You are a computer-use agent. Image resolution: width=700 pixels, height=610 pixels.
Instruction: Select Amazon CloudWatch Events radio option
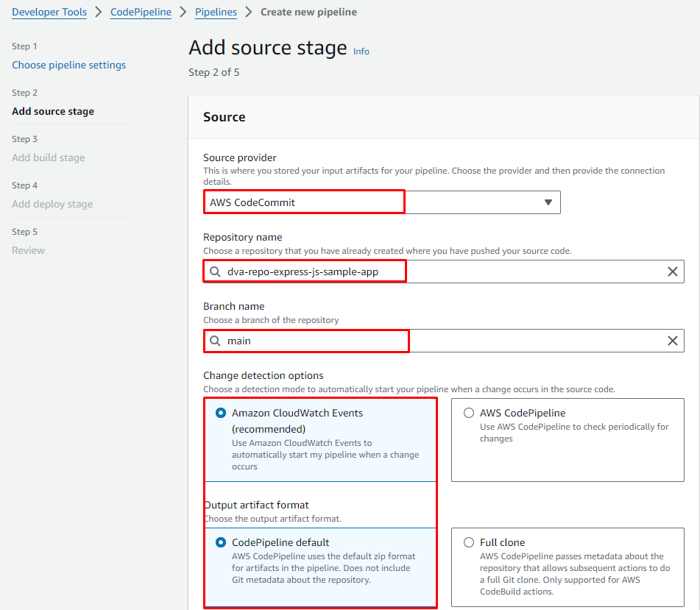coord(221,414)
